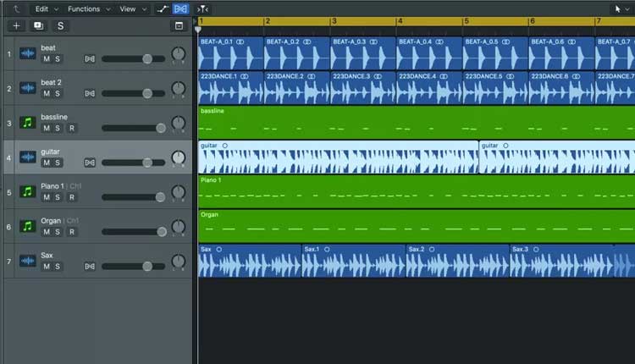Click the pan knob on the guitar track

pyautogui.click(x=178, y=157)
